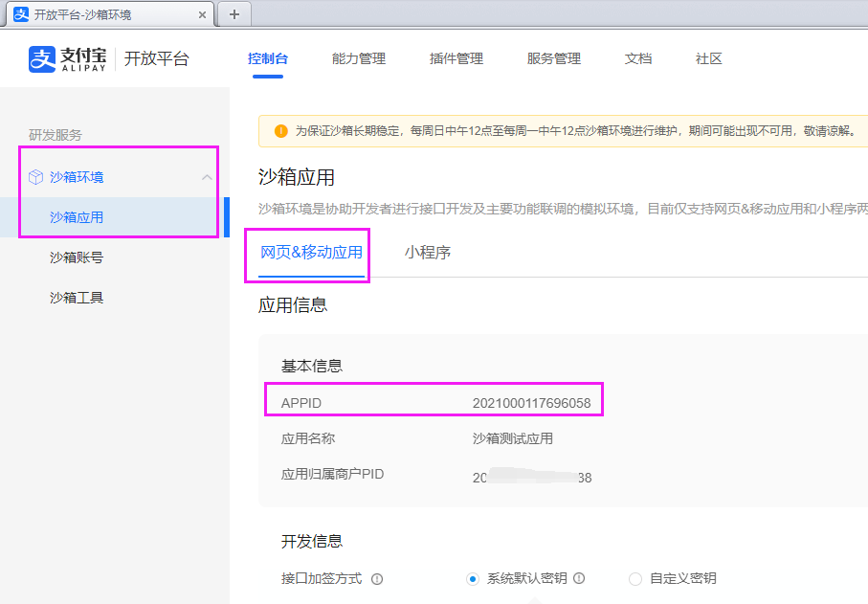Click the info icon beside 接口加签方式
The height and width of the screenshot is (604, 868).
tap(377, 579)
